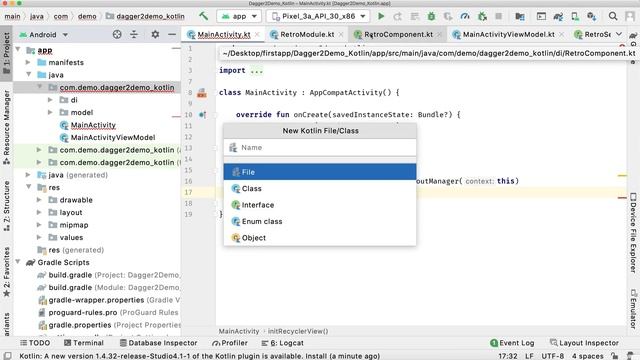The height and width of the screenshot is (360, 640).
Task: Open Project panel settings gear
Action: [155, 35]
